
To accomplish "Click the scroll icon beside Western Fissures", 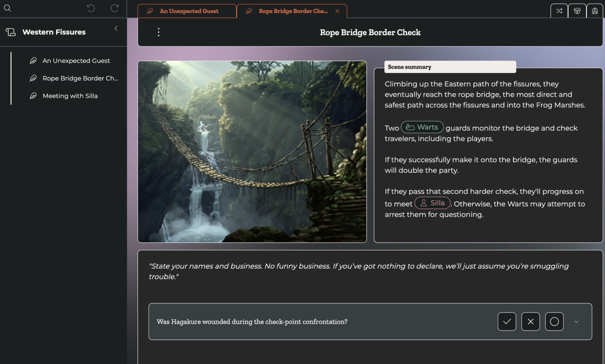I will click(x=11, y=32).
